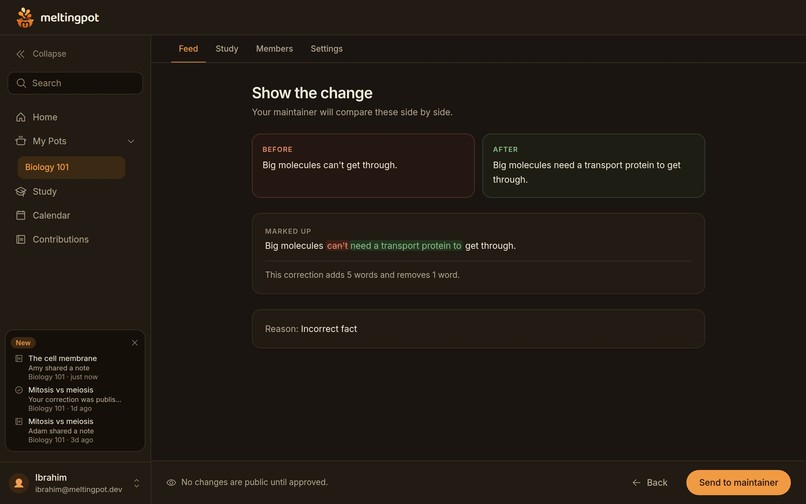This screenshot has width=806, height=504.
Task: Open The cell membrane notification
Action: click(75, 367)
